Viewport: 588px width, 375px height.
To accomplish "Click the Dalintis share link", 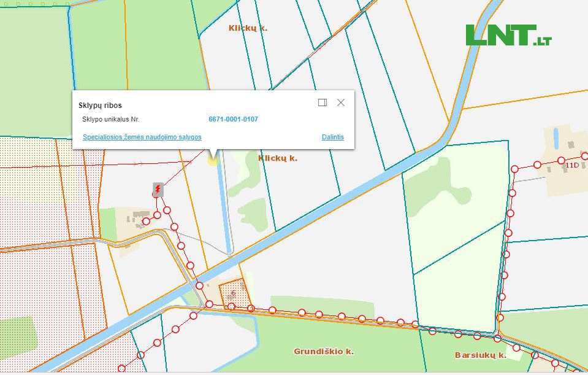I will [x=332, y=137].
